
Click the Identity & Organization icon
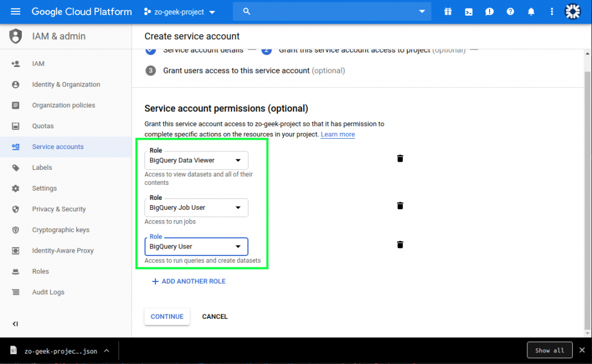(x=16, y=84)
